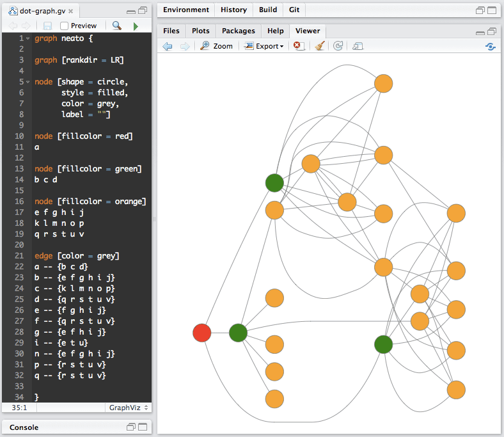Switch to the History tab
504x437 pixels.
(233, 10)
